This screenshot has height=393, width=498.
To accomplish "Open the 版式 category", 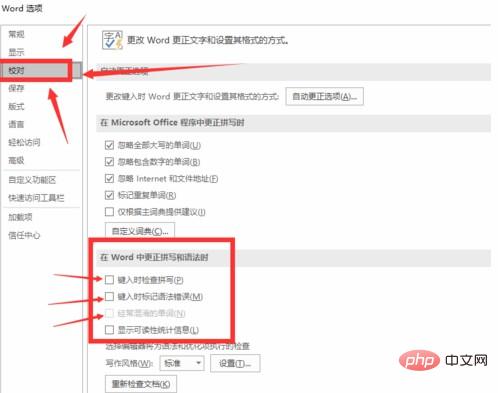I will [x=16, y=106].
